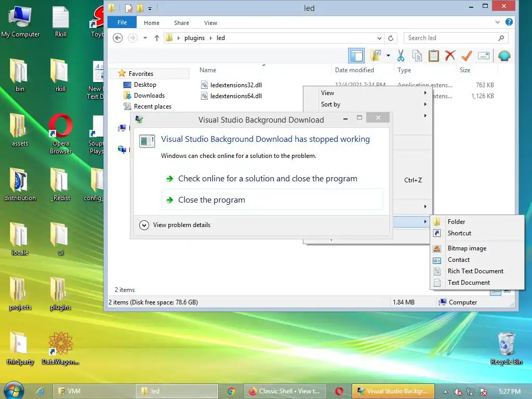Click the folder options toolbar icon
Image resolution: width=532 pixels, height=399 pixels.
pyautogui.click(x=376, y=55)
